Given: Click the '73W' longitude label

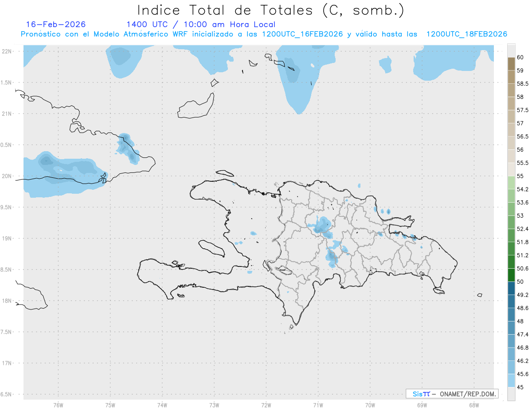Looking at the screenshot, I should (x=214, y=405).
